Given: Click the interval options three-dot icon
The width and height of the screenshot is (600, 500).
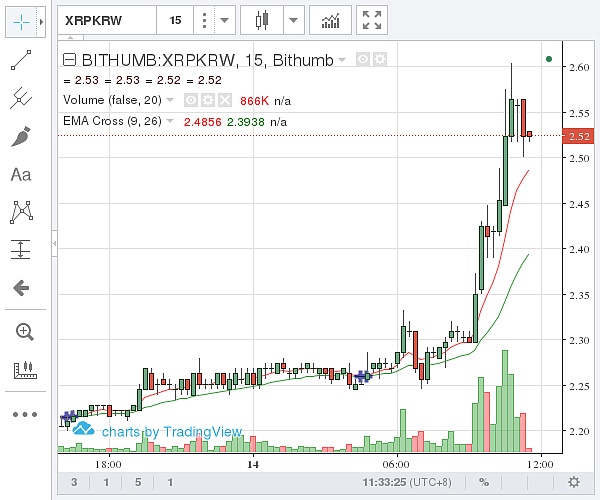Looking at the screenshot, I should tap(204, 20).
